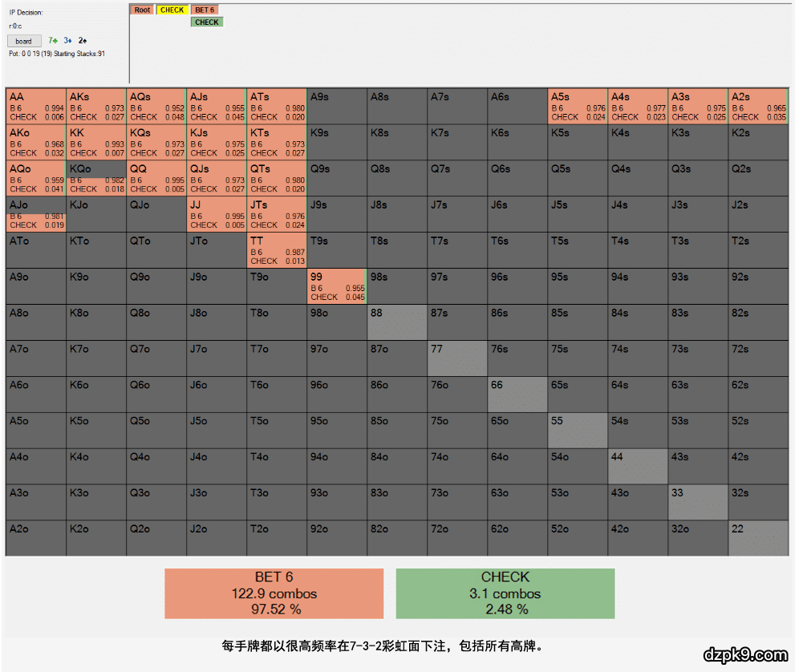This screenshot has width=795, height=672.
Task: Click the green CHECK 3.1 combos summary box
Action: pyautogui.click(x=505, y=593)
